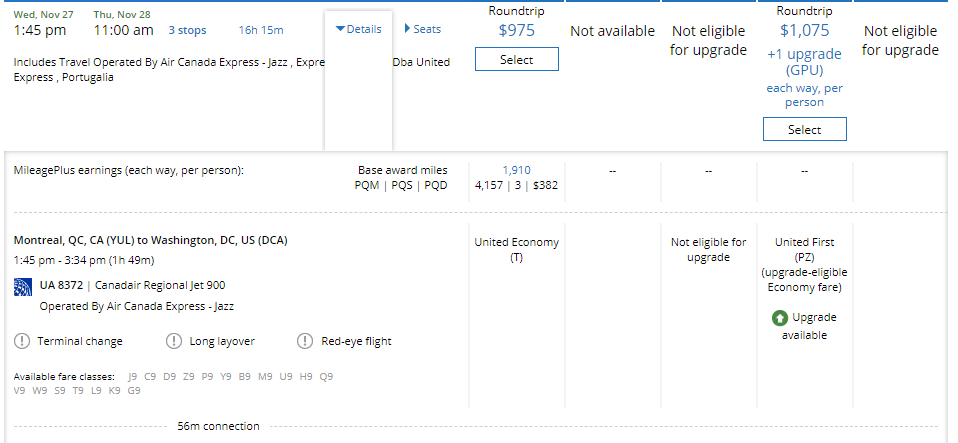Click the green Upgrade available arrow icon
Viewport: 958px width, 443px height.
click(779, 318)
